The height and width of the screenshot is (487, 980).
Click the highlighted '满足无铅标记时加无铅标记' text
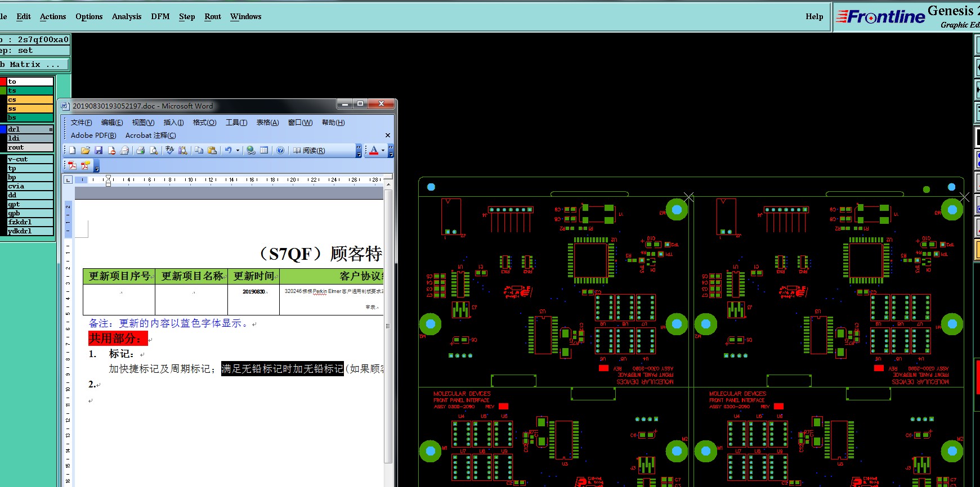click(x=282, y=369)
